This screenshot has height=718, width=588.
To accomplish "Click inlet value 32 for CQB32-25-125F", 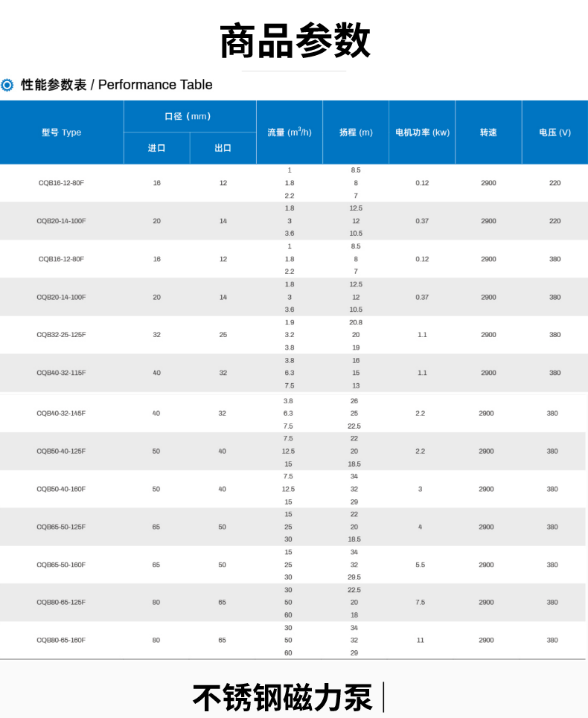I will 156,335.
